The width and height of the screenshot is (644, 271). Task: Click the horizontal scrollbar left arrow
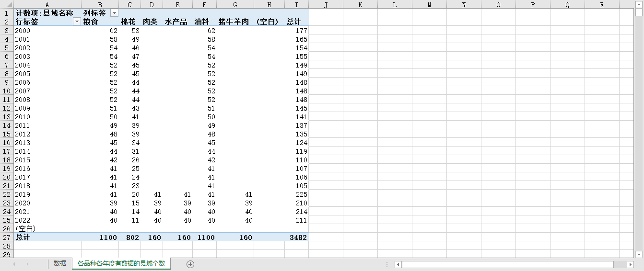pos(398,264)
